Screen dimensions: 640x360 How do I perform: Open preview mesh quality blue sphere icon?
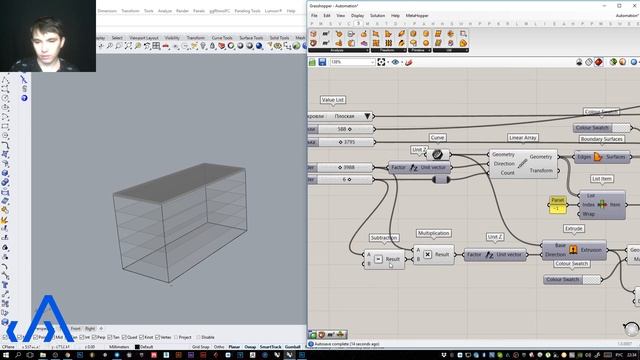(x=634, y=62)
